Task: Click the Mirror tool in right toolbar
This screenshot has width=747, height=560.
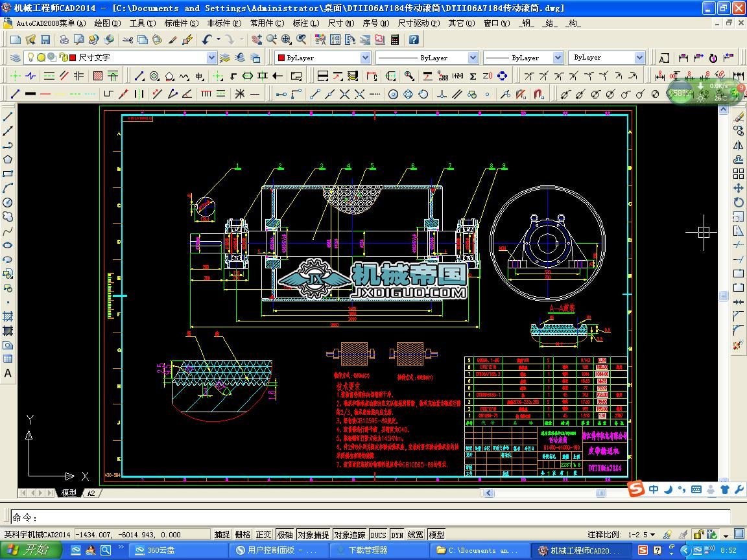Action: click(x=739, y=145)
